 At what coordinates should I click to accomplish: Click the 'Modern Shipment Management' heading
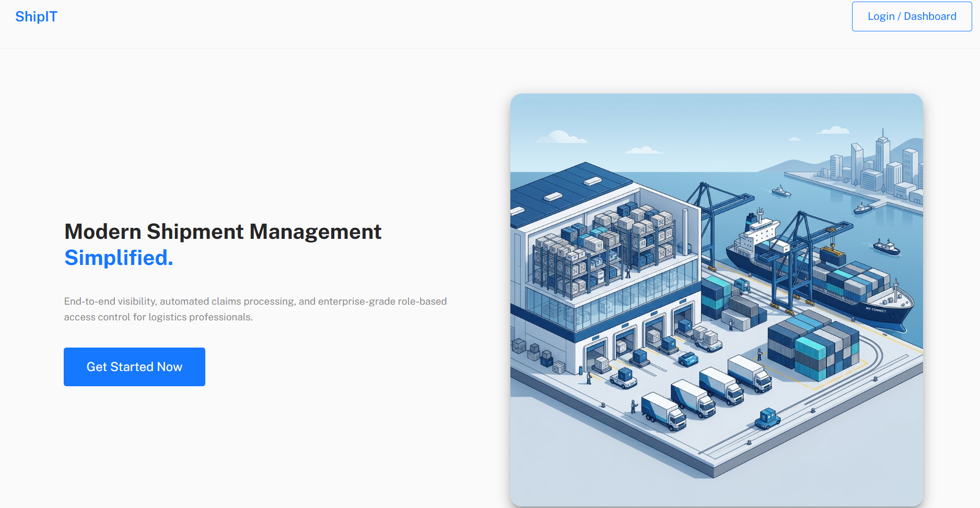tap(223, 232)
